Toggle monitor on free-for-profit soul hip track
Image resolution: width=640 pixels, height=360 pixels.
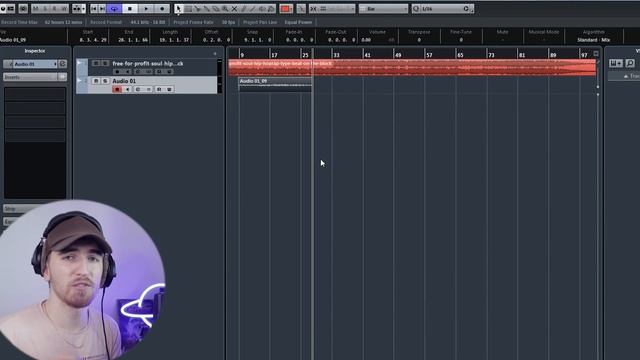coord(127,71)
